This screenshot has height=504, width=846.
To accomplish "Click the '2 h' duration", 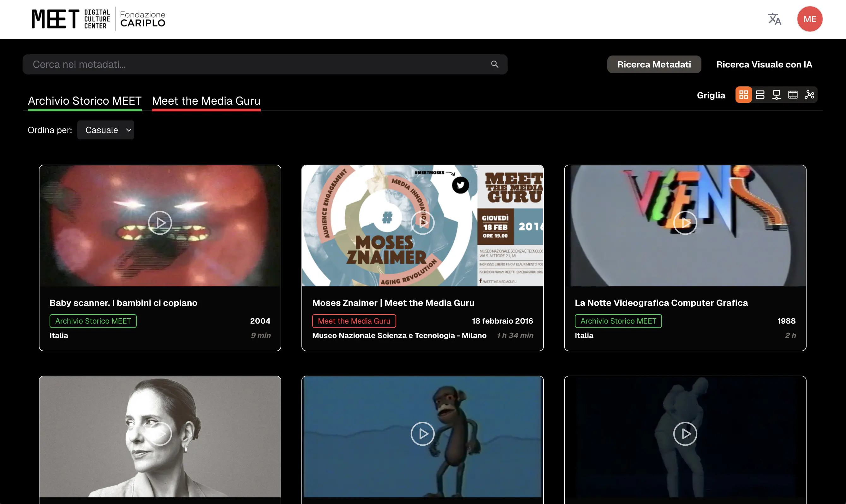I will [x=790, y=336].
